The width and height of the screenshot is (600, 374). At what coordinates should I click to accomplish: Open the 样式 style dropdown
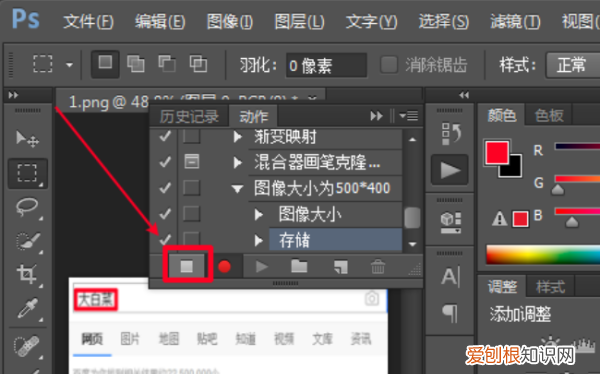pyautogui.click(x=573, y=65)
